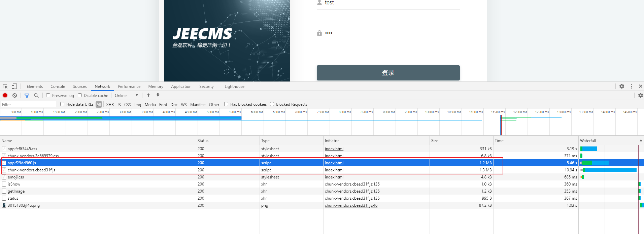Image resolution: width=644 pixels, height=234 pixels.
Task: Open the Performance tab
Action: pyautogui.click(x=129, y=87)
